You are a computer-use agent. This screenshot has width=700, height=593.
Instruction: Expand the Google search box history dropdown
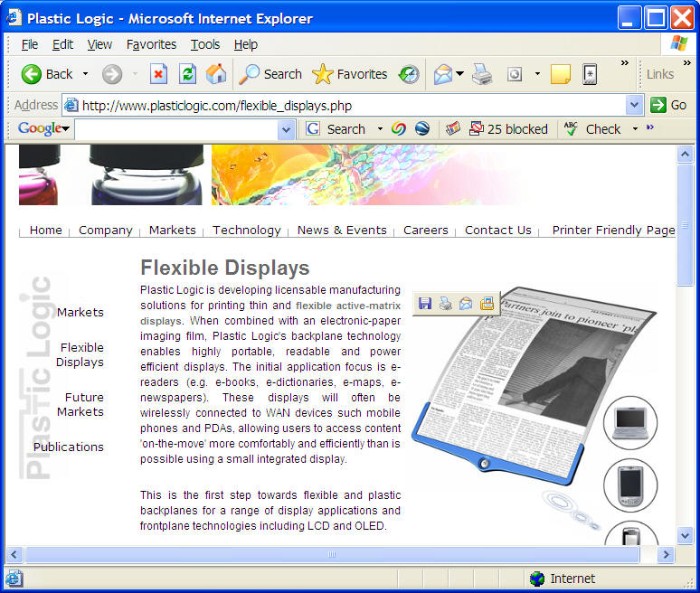[286, 130]
